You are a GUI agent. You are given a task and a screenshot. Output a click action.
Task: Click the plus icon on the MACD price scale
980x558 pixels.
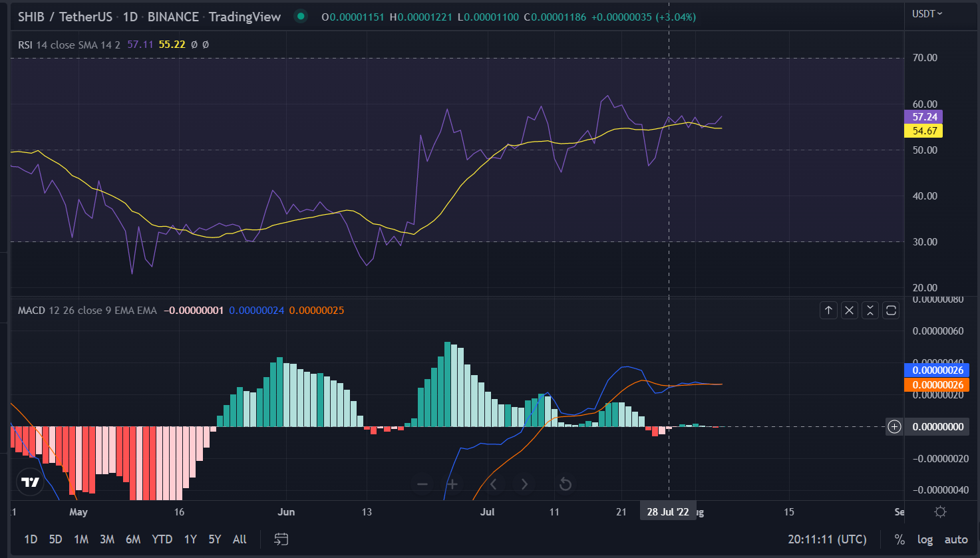coord(895,426)
